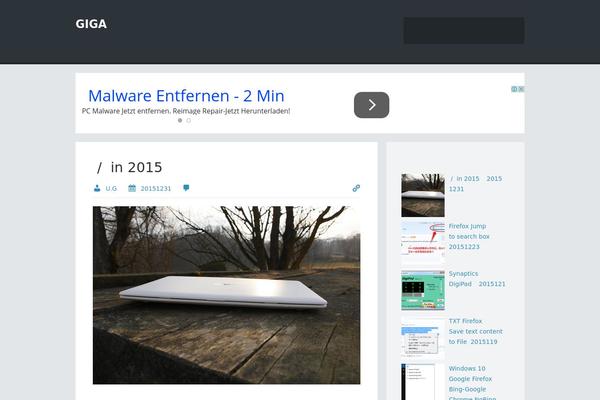Open the ad description about Reimage Repair
Image resolution: width=600 pixels, height=400 pixels.
(186, 111)
